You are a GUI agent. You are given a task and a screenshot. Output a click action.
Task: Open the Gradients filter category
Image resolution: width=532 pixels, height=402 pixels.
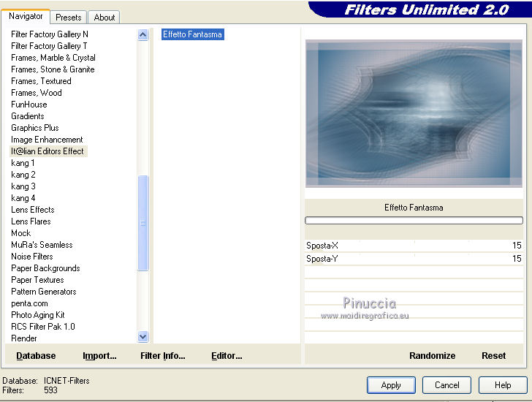pyautogui.click(x=28, y=116)
